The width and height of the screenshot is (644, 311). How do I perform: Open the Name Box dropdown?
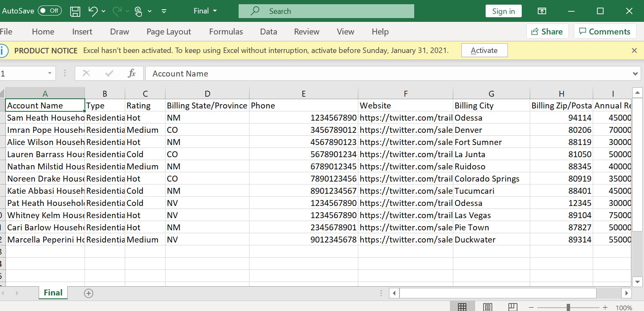50,74
